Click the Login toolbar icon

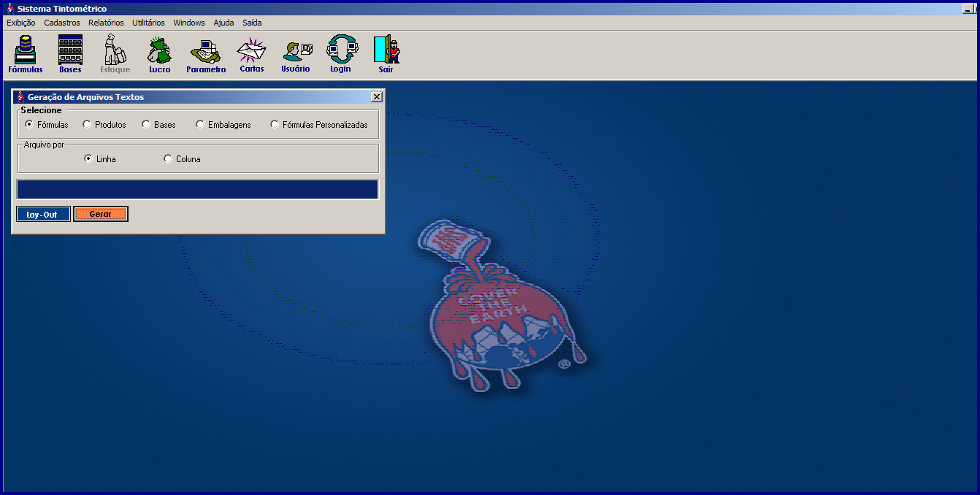[341, 54]
